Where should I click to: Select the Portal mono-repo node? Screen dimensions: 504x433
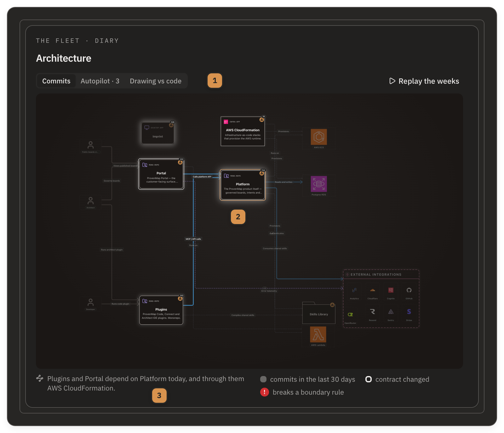161,174
